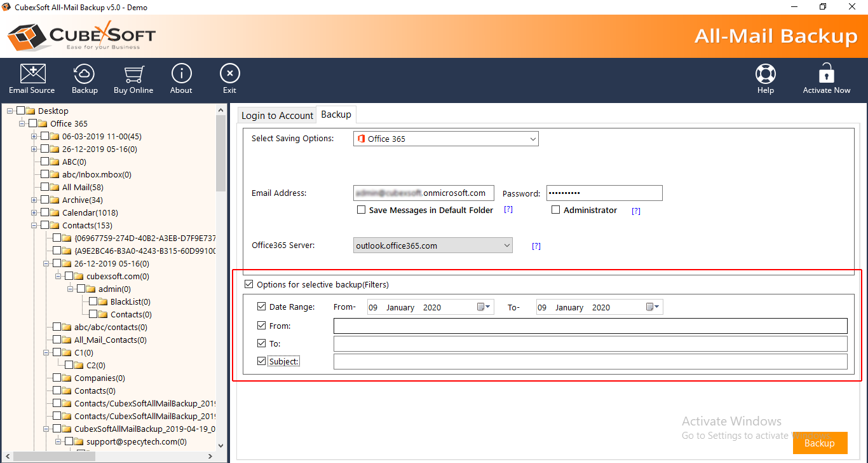
Task: Select the Backup tab
Action: [336, 114]
